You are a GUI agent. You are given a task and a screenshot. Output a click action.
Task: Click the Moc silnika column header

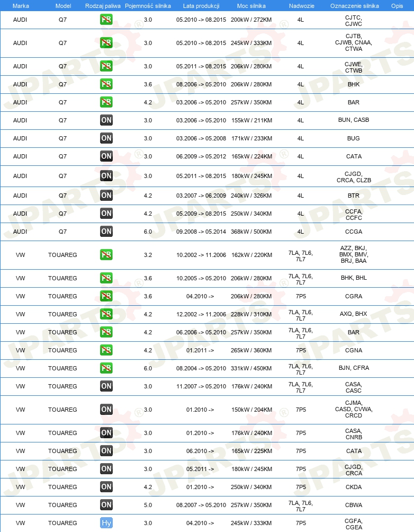pos(251,6)
